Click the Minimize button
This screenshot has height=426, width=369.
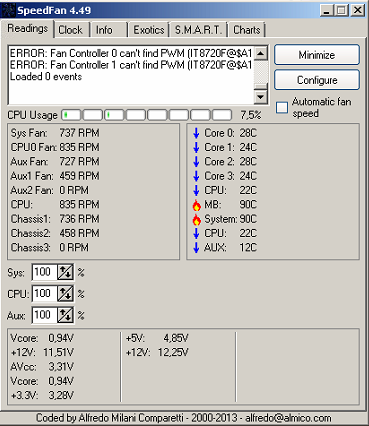click(317, 55)
